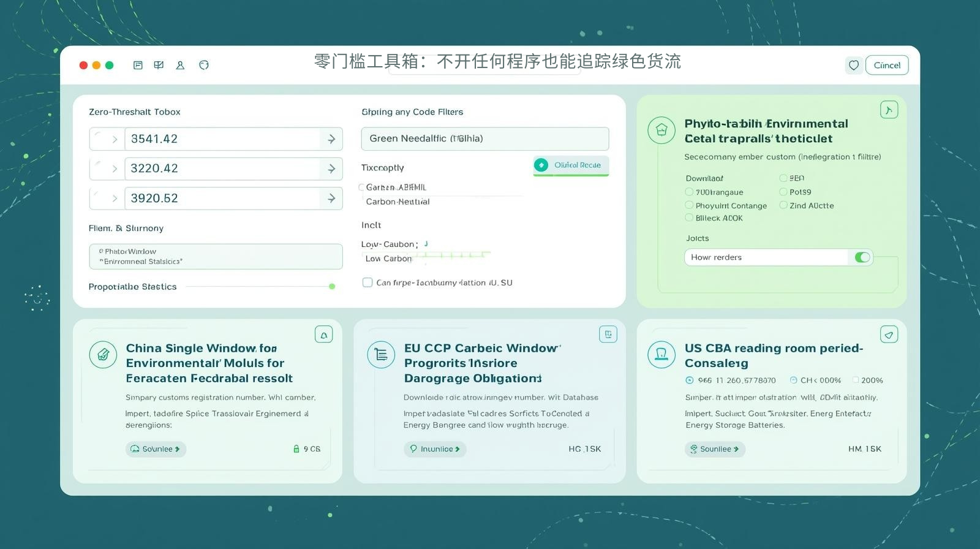Select the Bllieck ACOK radio option
This screenshot has width=980, height=549.
pyautogui.click(x=689, y=218)
